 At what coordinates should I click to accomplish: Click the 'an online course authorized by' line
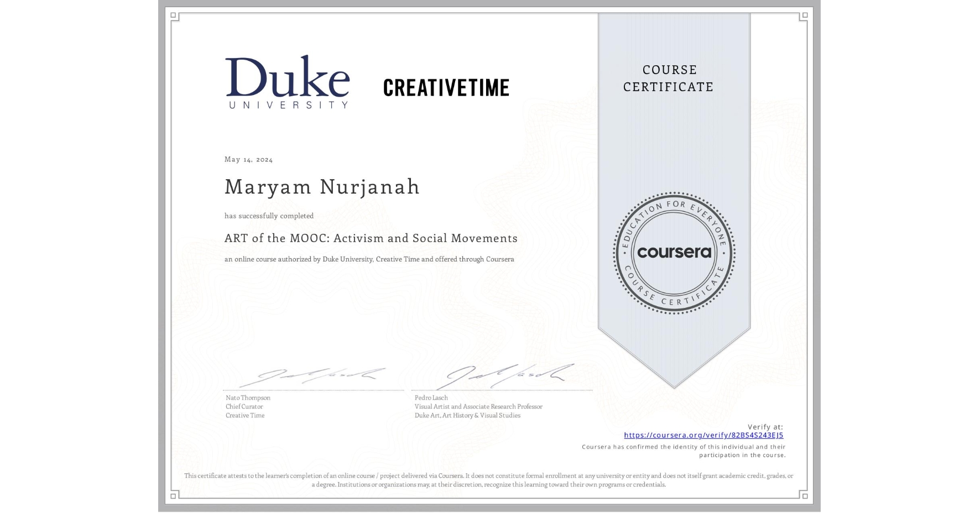coord(369,259)
